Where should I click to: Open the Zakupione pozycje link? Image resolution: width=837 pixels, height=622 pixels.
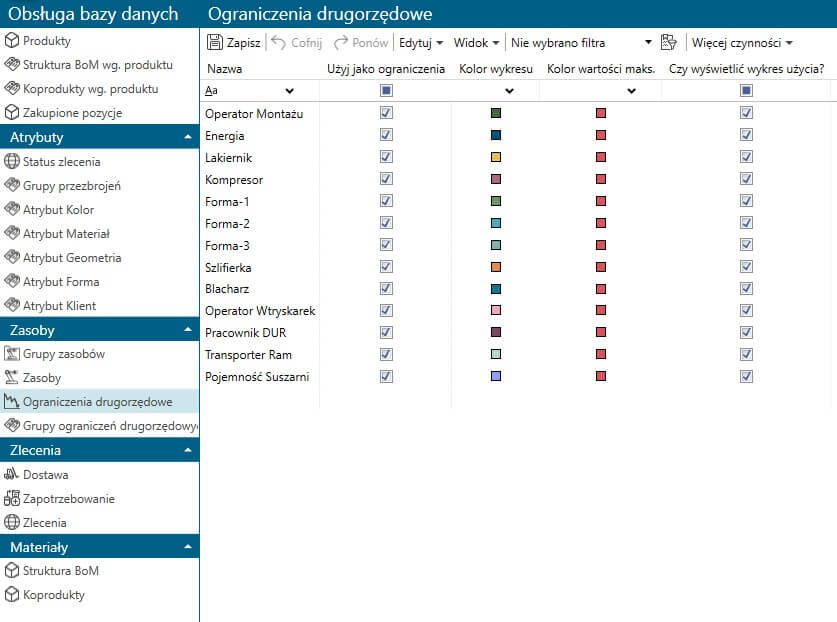(x=73, y=113)
